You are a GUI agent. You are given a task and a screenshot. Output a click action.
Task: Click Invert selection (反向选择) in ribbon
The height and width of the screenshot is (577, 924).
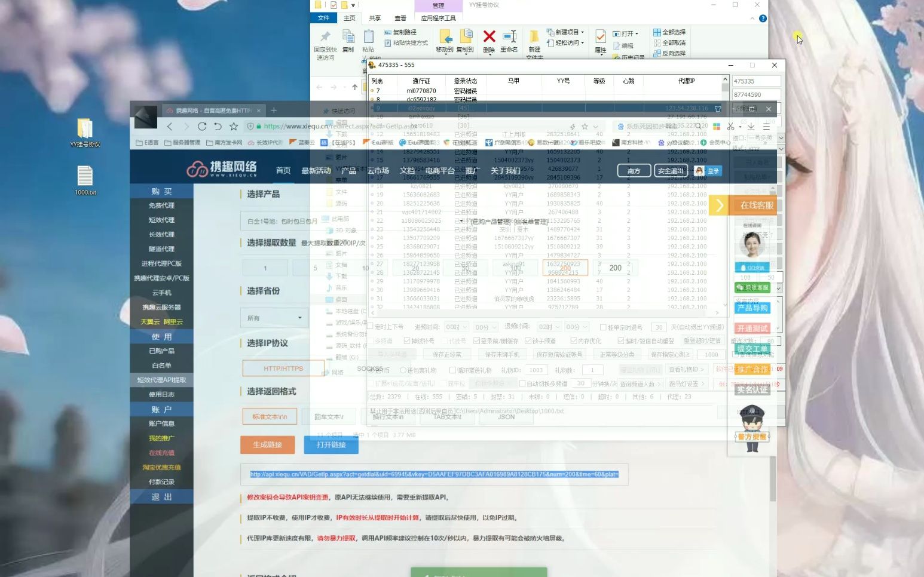669,54
